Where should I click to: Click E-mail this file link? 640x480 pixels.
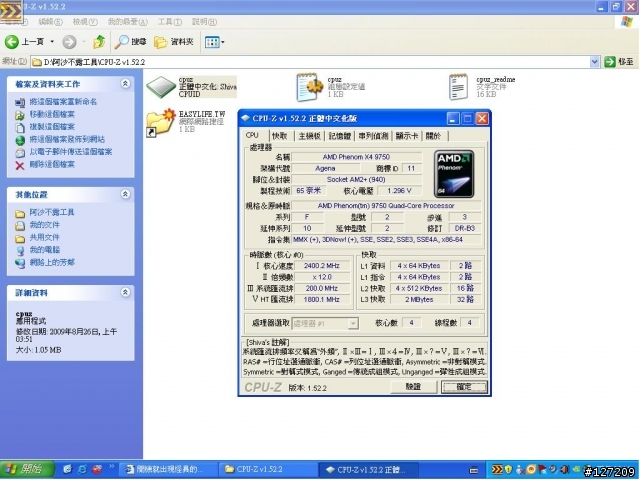coord(71,152)
